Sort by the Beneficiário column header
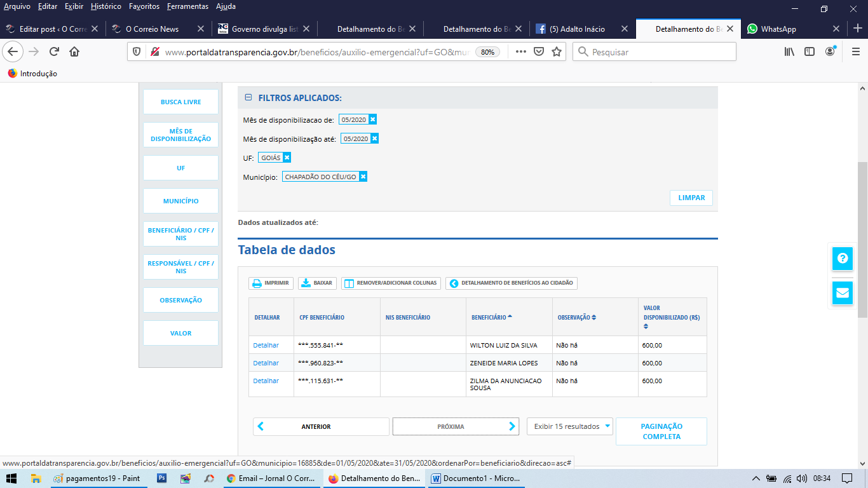 pyautogui.click(x=491, y=317)
